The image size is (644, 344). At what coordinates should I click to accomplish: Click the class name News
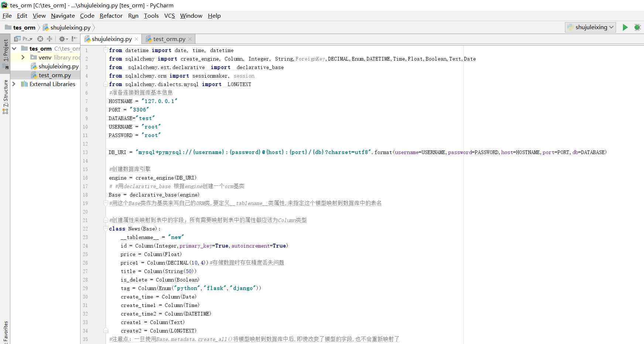[134, 229]
